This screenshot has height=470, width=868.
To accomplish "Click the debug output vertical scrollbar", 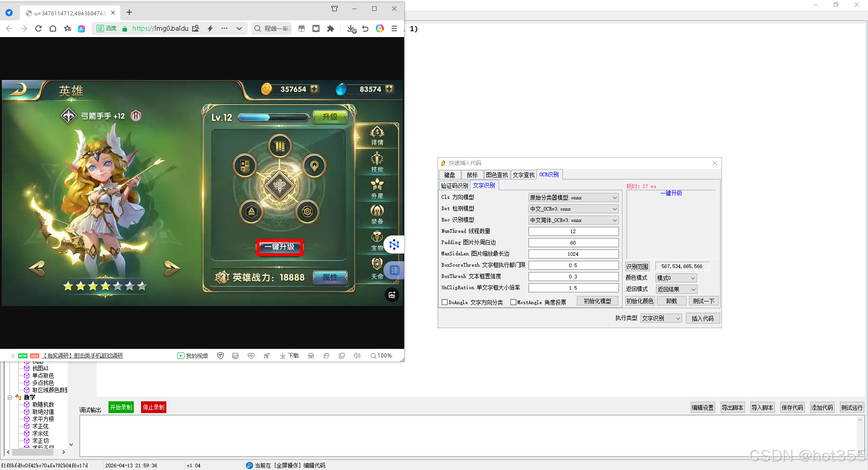I will [860, 436].
